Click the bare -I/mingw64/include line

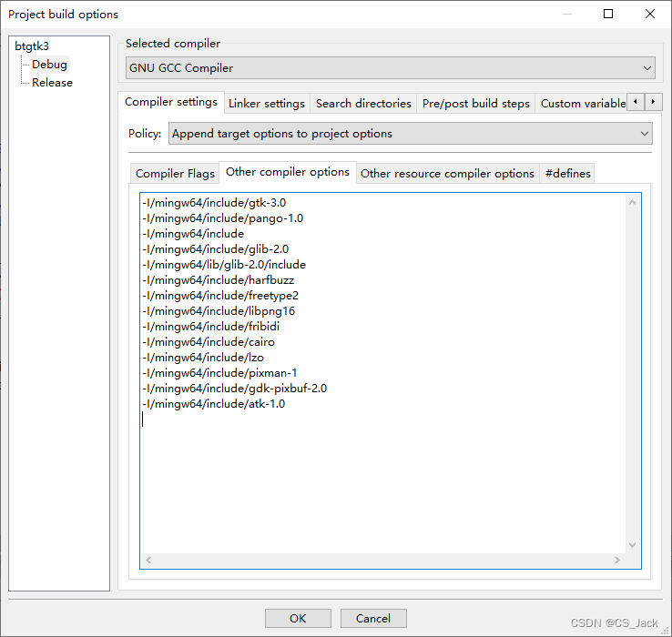[x=193, y=234]
